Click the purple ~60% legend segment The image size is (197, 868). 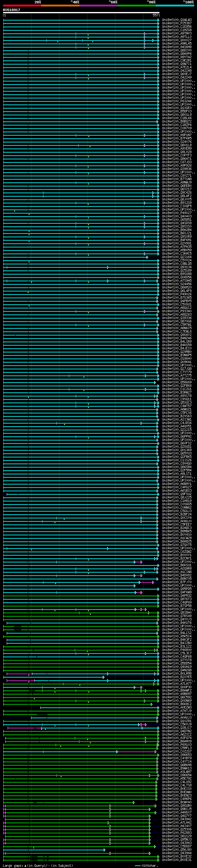coord(99,6)
